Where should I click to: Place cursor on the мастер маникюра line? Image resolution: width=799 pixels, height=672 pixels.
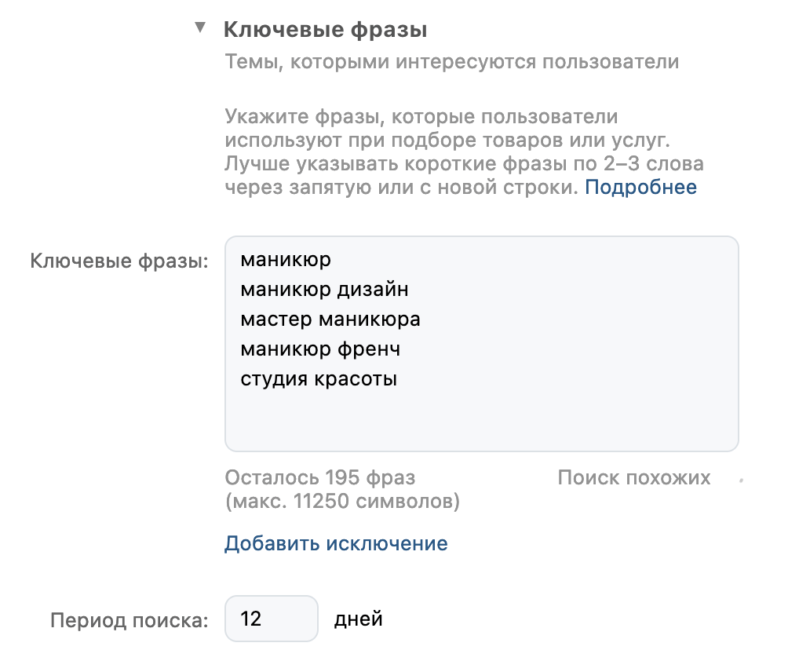click(x=330, y=320)
